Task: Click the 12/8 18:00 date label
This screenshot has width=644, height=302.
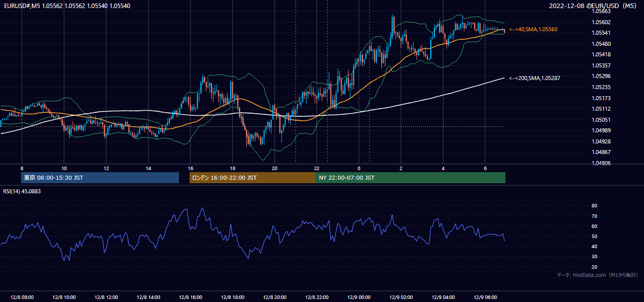Action: tap(232, 297)
